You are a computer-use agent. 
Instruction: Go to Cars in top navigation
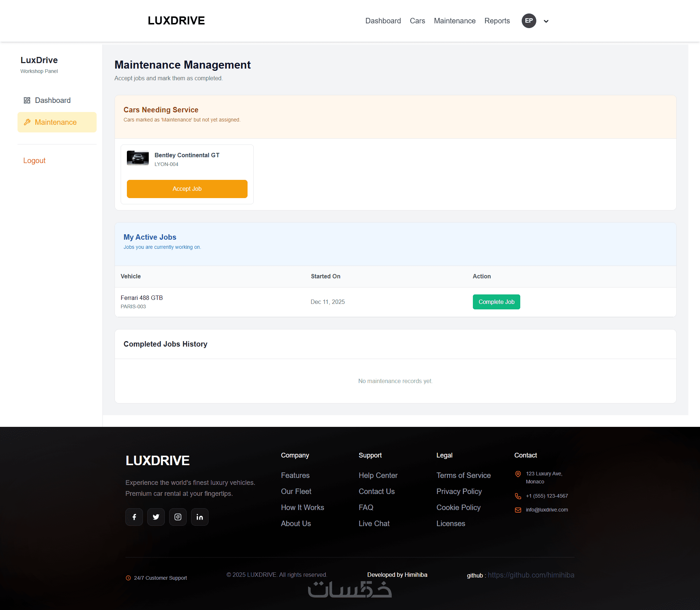pyautogui.click(x=417, y=21)
